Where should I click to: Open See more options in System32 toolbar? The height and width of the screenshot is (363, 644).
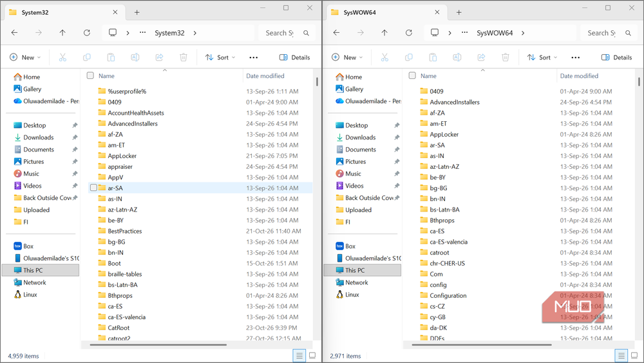[254, 57]
